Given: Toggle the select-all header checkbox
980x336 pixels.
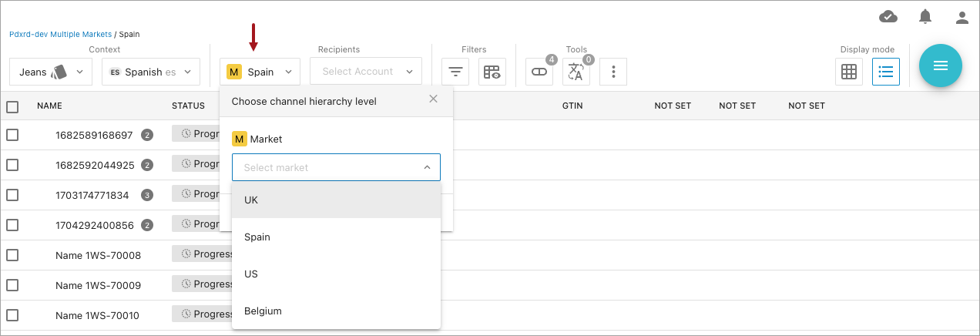Looking at the screenshot, I should [12, 106].
